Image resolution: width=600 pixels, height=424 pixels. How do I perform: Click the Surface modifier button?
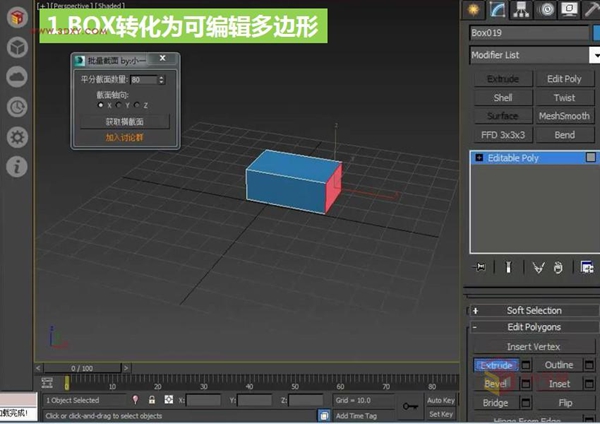tap(503, 116)
